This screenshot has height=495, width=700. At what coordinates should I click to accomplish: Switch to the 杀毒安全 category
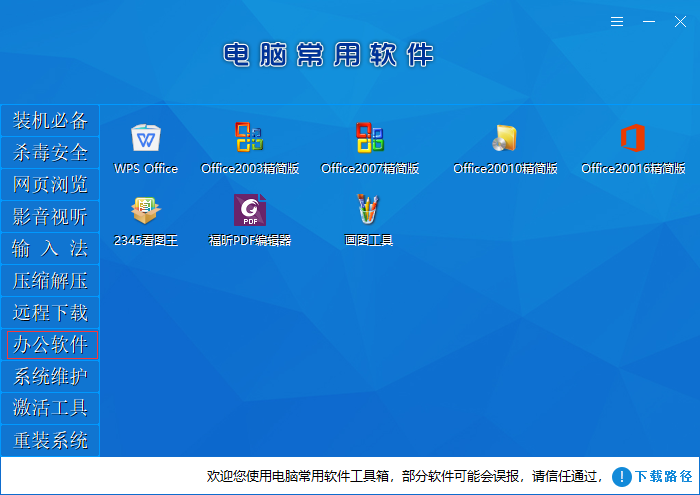[x=50, y=153]
